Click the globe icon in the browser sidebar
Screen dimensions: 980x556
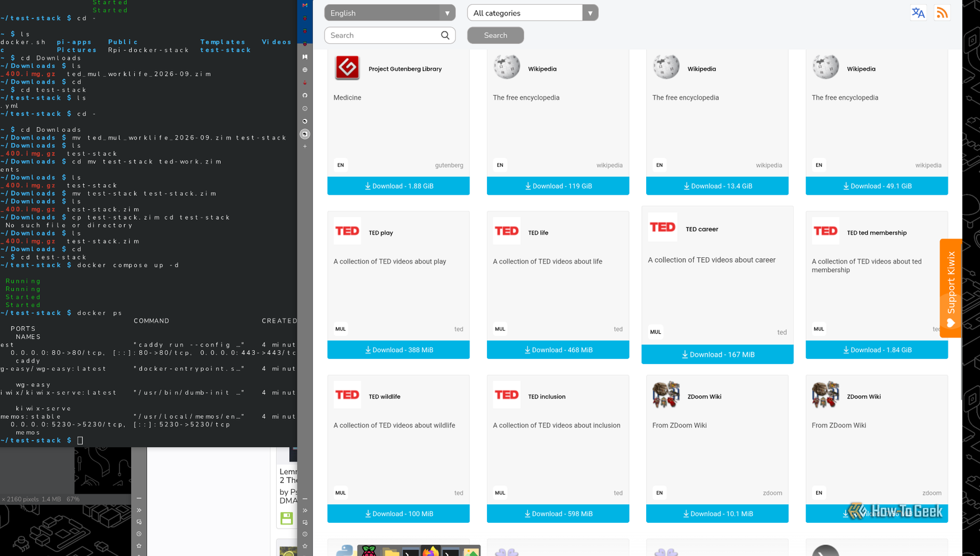coord(305,69)
